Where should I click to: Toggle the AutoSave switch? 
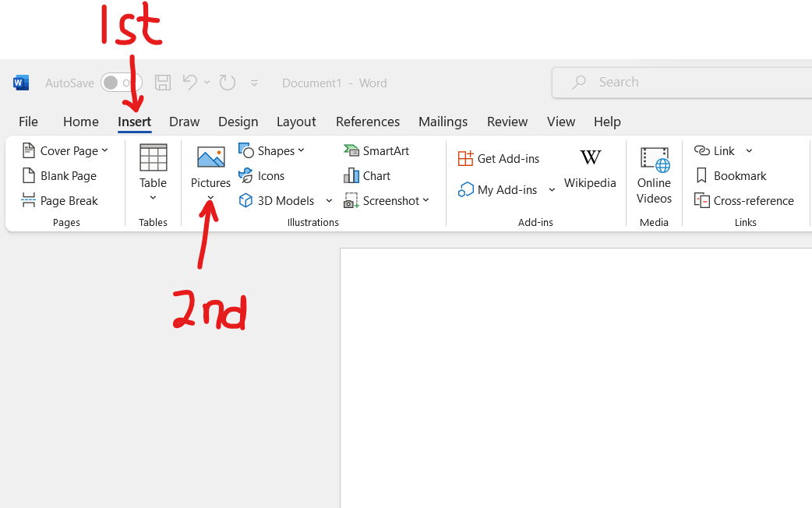tap(121, 83)
